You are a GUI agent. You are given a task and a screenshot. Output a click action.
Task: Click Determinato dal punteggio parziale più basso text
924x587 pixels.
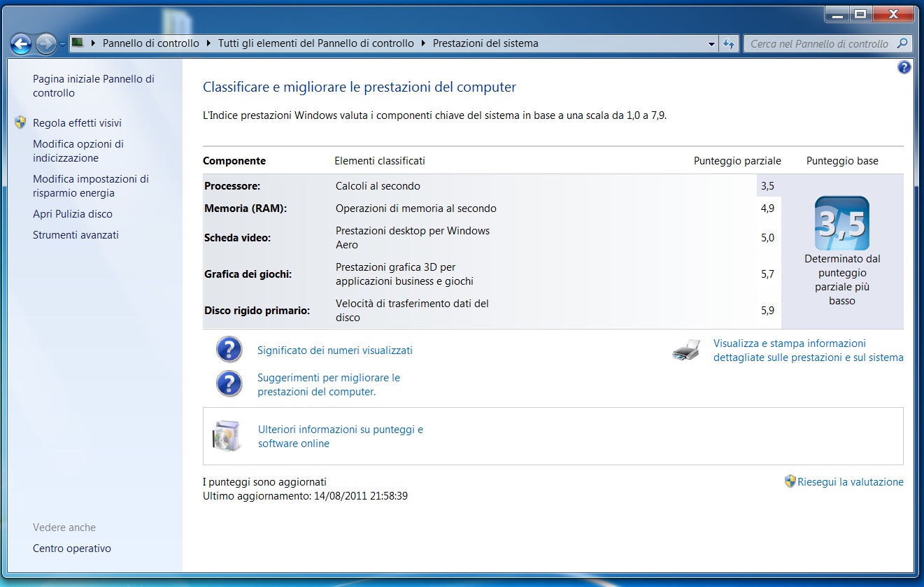(x=842, y=280)
